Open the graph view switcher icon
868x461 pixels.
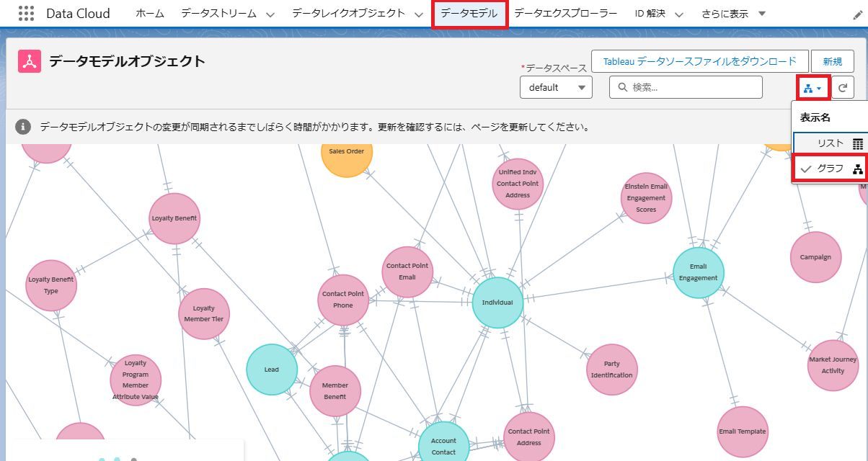(x=813, y=88)
